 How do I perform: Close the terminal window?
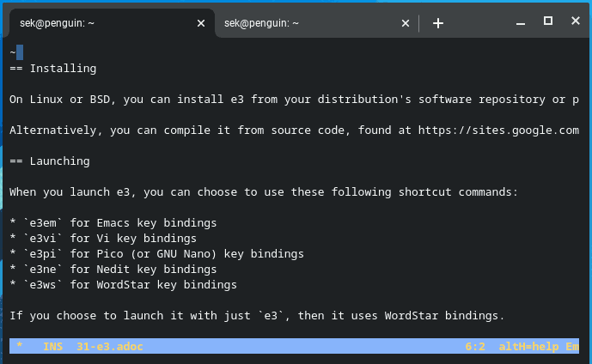click(574, 21)
